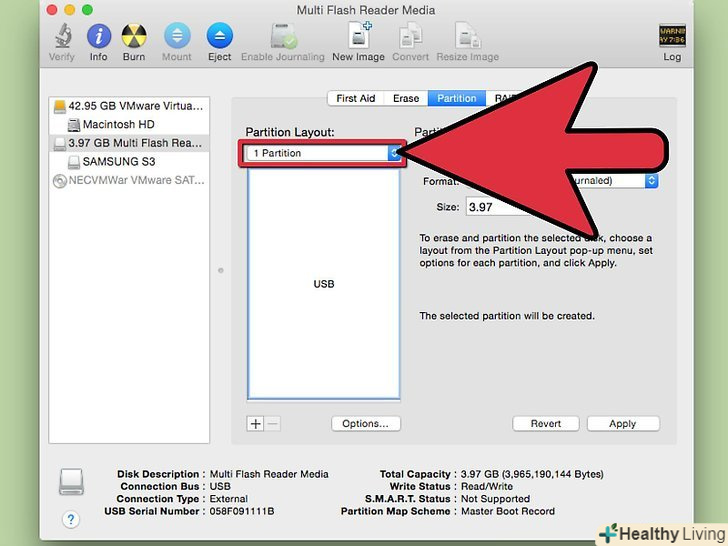Close the Disk Utility window
This screenshot has width=728, height=546.
[x=52, y=10]
